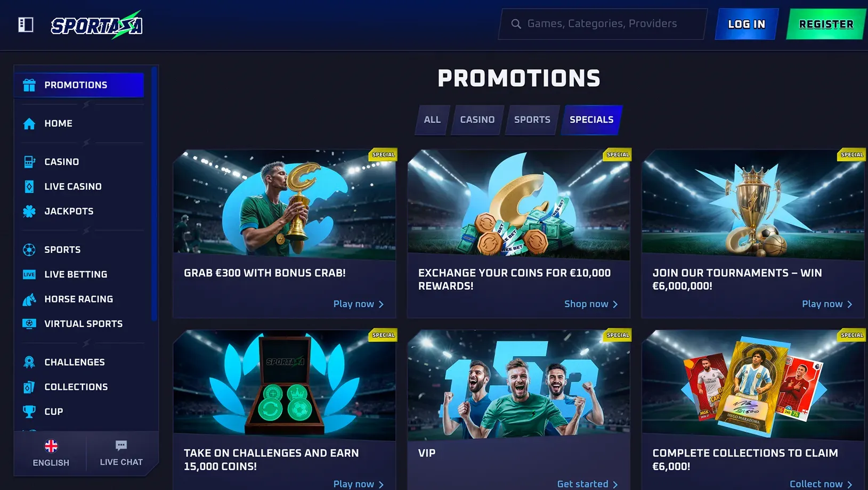This screenshot has height=490, width=868.
Task: Open the Cup trophy icon
Action: [29, 412]
